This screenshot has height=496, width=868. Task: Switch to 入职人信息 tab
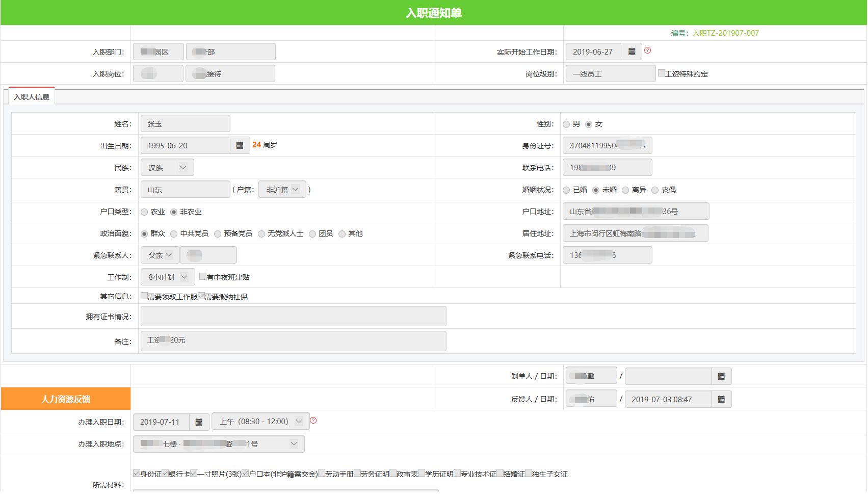pyautogui.click(x=32, y=97)
